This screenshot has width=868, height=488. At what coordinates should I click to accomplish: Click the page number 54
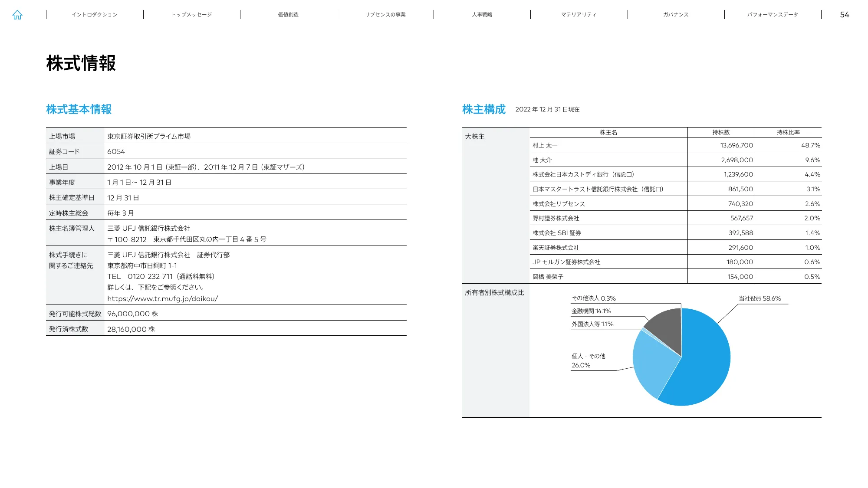pos(845,14)
